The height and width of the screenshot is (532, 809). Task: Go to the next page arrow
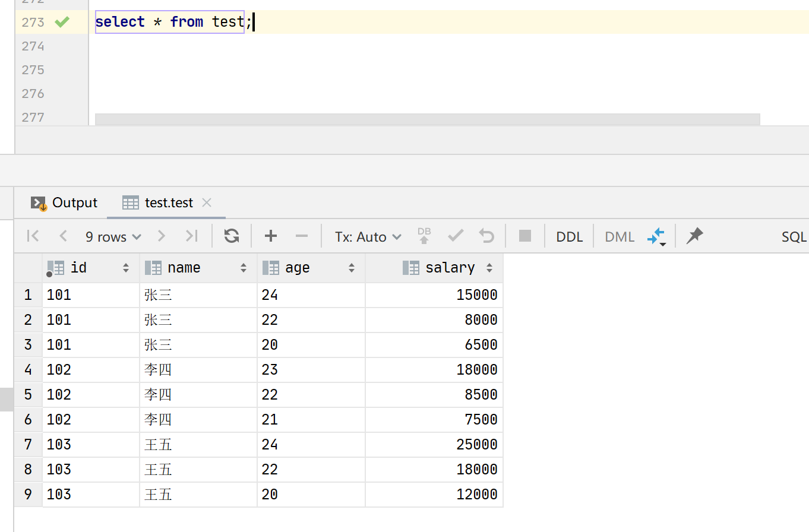(161, 236)
